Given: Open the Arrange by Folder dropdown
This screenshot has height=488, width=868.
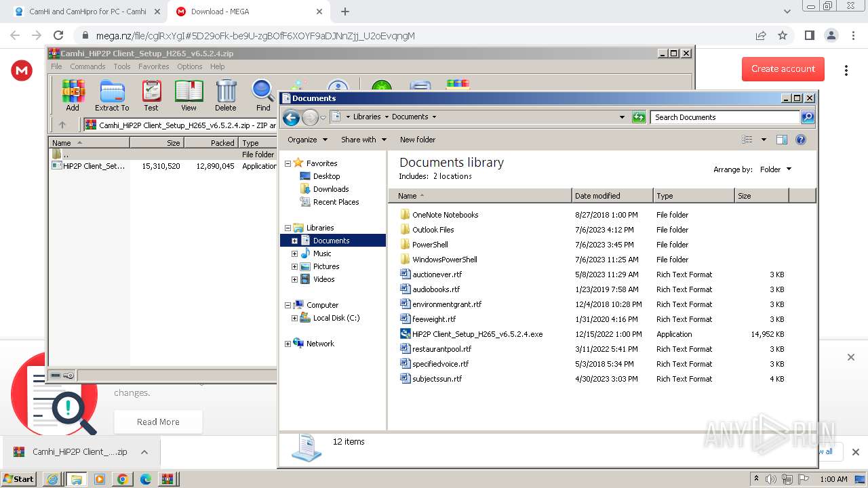Looking at the screenshot, I should pos(775,169).
